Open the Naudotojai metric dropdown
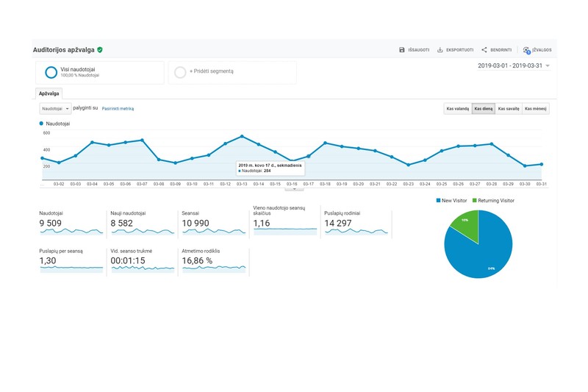The image size is (588, 392). (x=55, y=109)
